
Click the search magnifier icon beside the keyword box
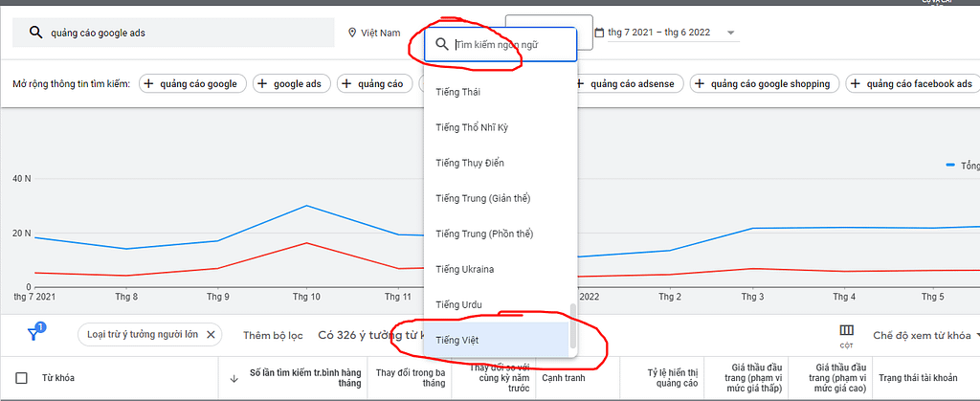(36, 33)
